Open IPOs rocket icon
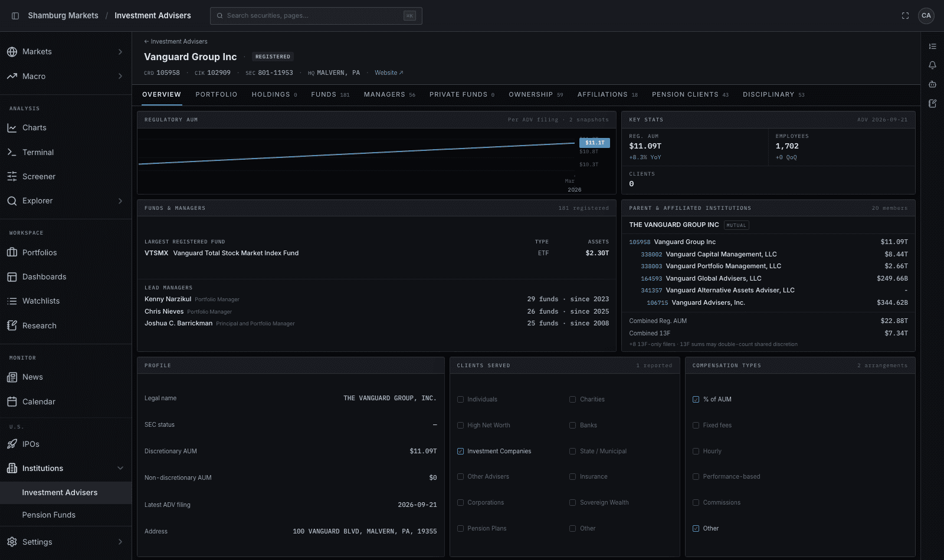The image size is (944, 560). [x=12, y=444]
